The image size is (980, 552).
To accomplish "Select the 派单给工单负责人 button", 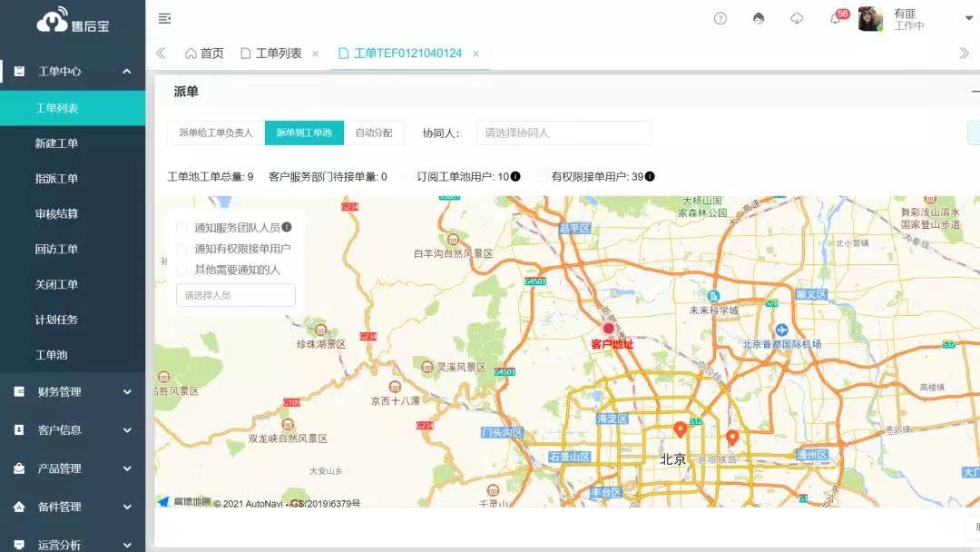I will tap(216, 133).
